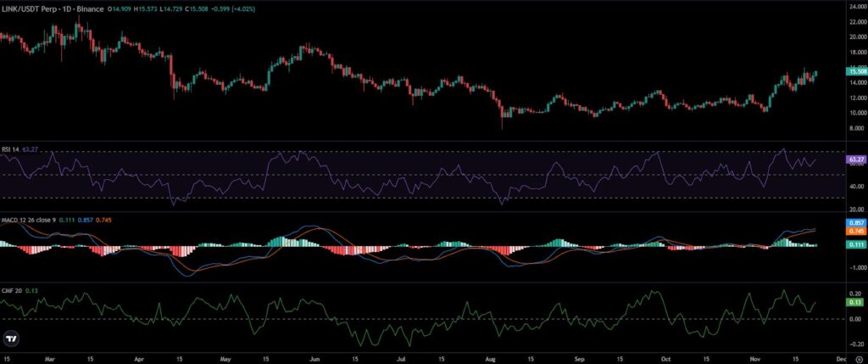Click the 24.000 price axis label
Screen dimensions: 868x364
coord(858,7)
